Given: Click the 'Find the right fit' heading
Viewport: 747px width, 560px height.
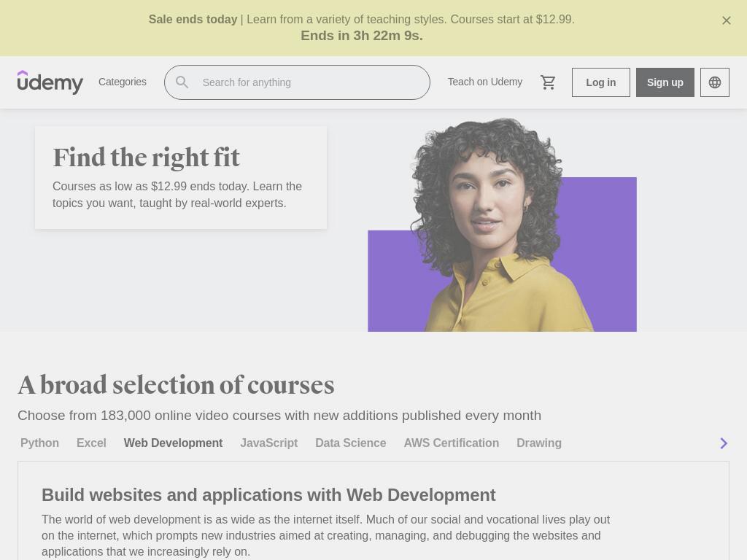Looking at the screenshot, I should [x=146, y=157].
